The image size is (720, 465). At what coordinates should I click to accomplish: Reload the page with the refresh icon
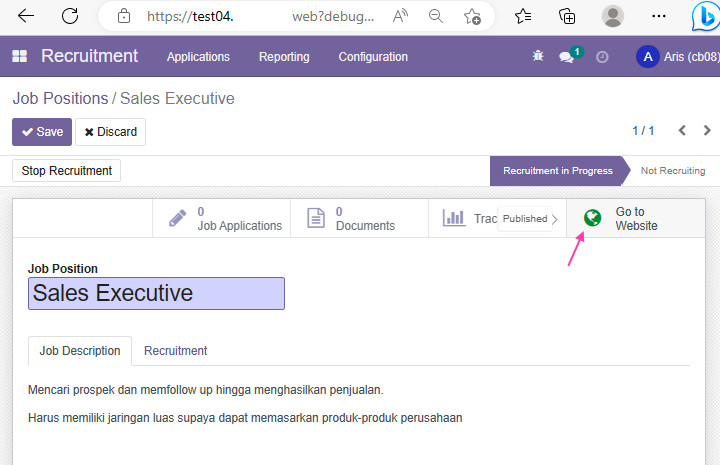(70, 16)
